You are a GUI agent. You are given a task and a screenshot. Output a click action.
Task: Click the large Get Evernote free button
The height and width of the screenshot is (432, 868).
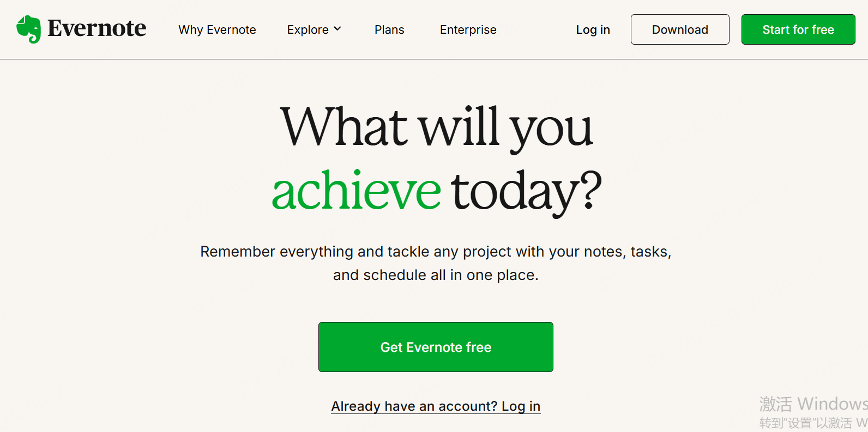pyautogui.click(x=436, y=347)
